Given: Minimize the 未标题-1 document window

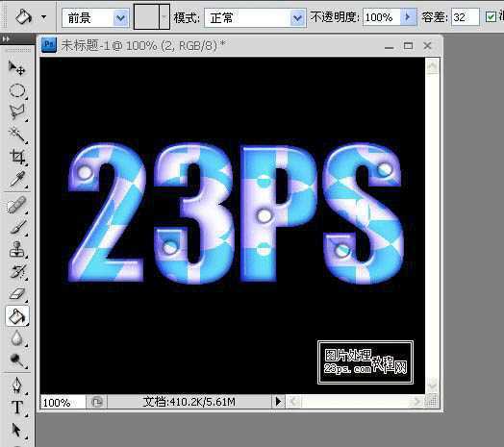Looking at the screenshot, I should point(390,46).
